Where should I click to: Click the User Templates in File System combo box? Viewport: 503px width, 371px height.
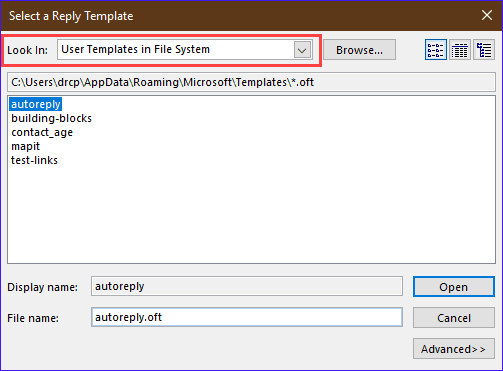click(185, 50)
